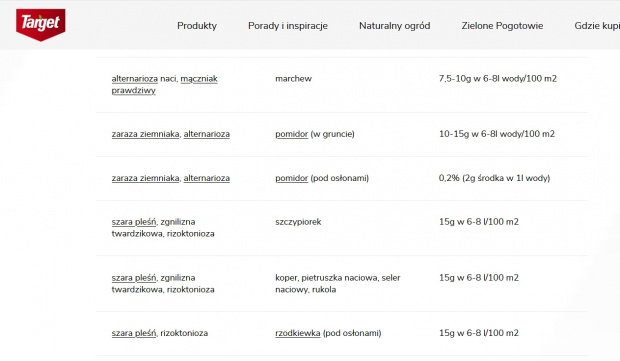Click the marchew table cell

293,79
